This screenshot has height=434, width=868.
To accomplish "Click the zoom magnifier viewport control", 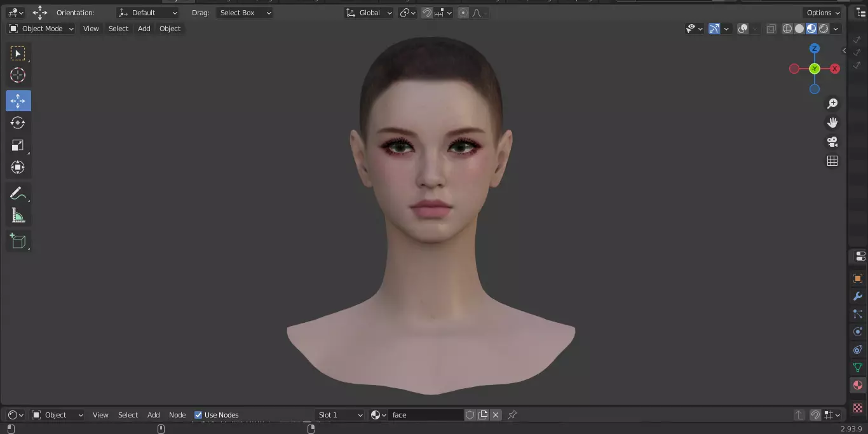I will click(832, 104).
